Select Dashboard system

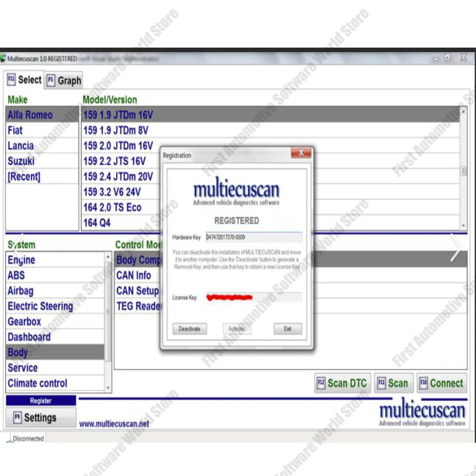[55, 337]
